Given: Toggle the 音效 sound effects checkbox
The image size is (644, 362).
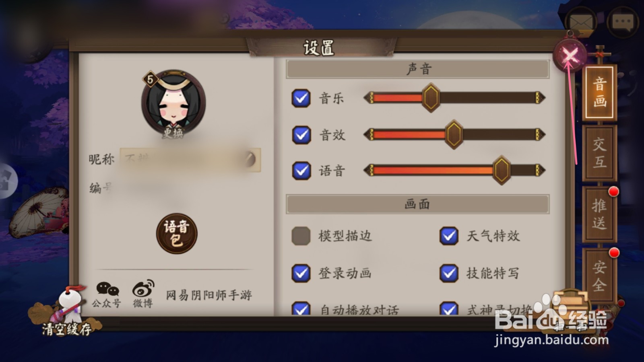Looking at the screenshot, I should [301, 135].
